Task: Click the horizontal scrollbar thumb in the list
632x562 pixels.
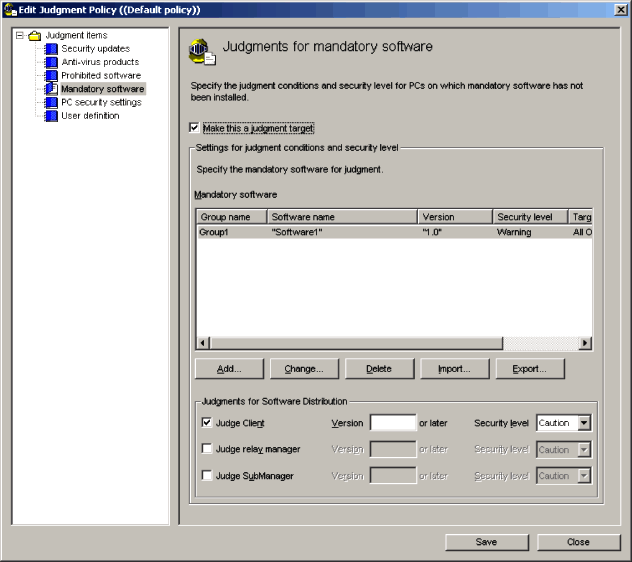Action: (x=356, y=343)
